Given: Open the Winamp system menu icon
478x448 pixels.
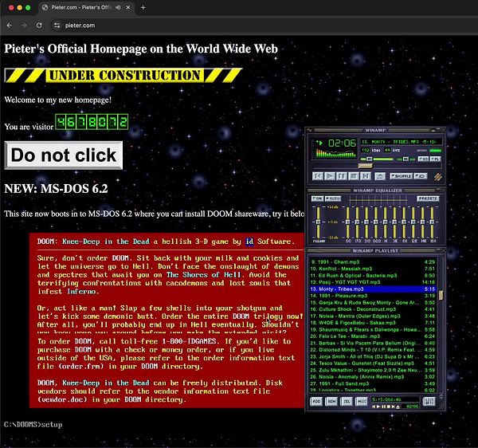Looking at the screenshot, I should (x=310, y=130).
